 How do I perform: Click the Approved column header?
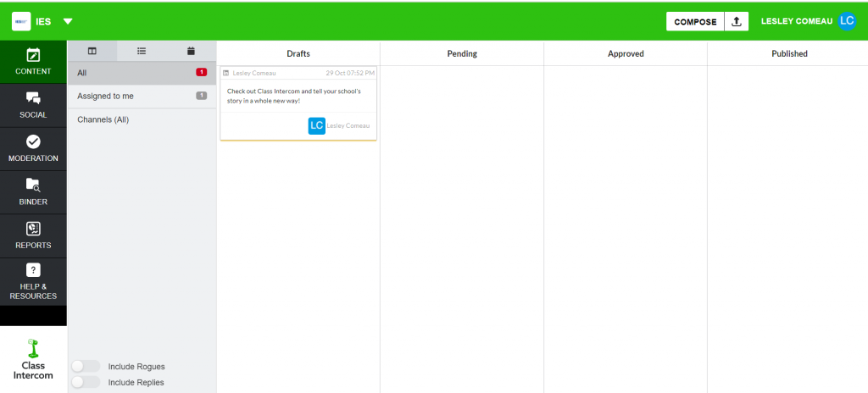click(626, 53)
